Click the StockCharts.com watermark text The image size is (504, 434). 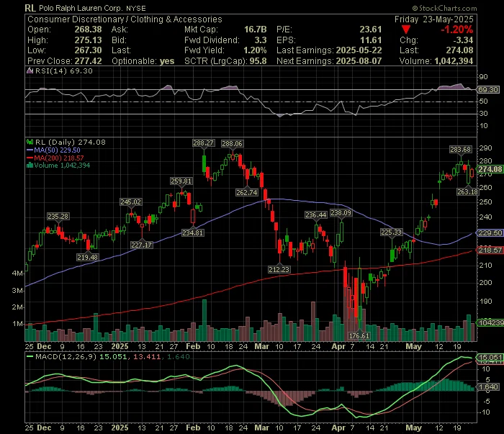pyautogui.click(x=445, y=9)
